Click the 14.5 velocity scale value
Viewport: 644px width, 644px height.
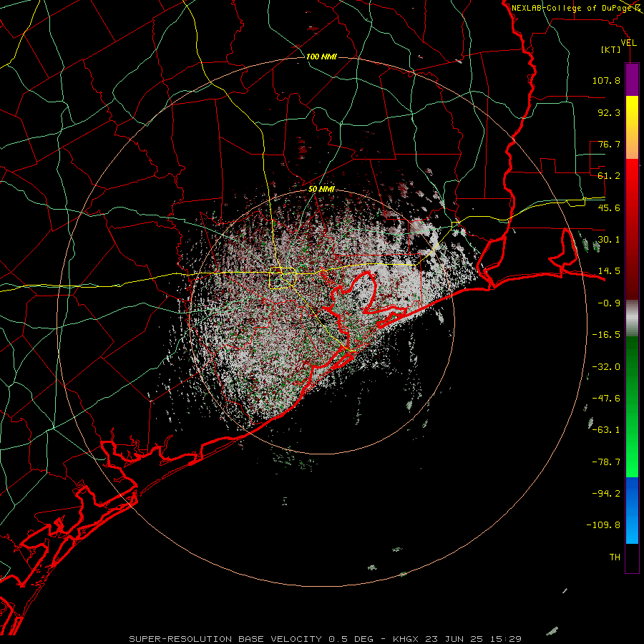click(x=609, y=271)
